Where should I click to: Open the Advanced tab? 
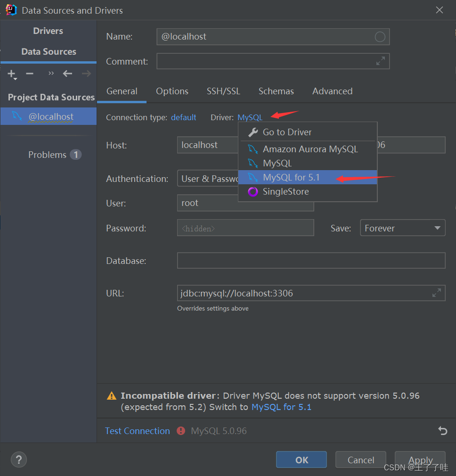coord(332,91)
